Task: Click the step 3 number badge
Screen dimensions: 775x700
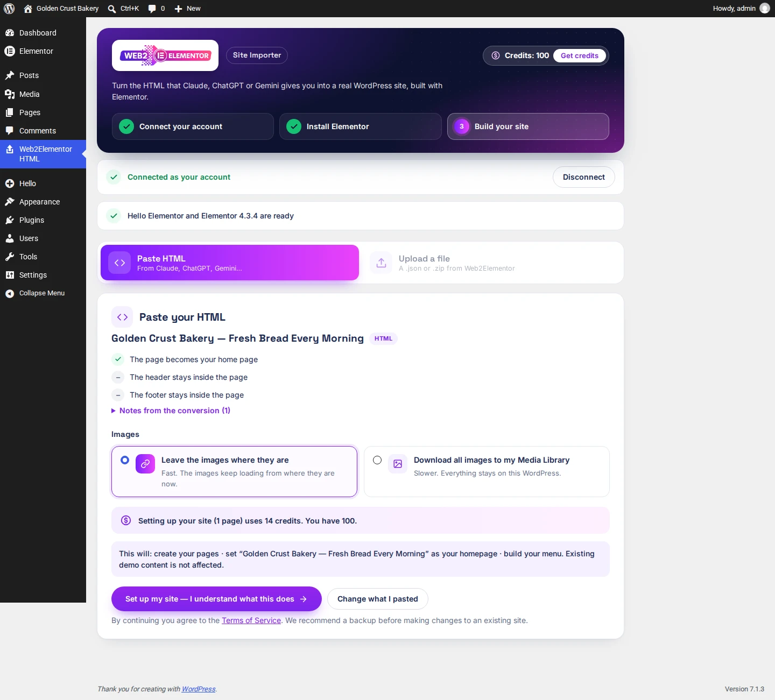Action: click(x=461, y=126)
